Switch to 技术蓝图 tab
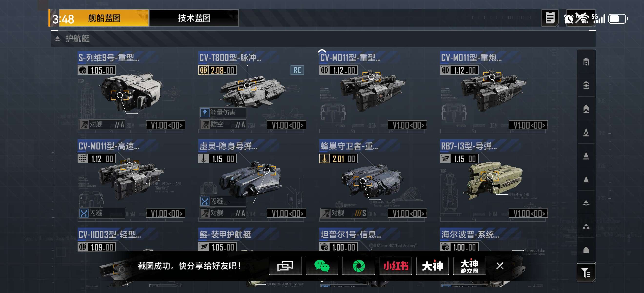 click(x=194, y=18)
